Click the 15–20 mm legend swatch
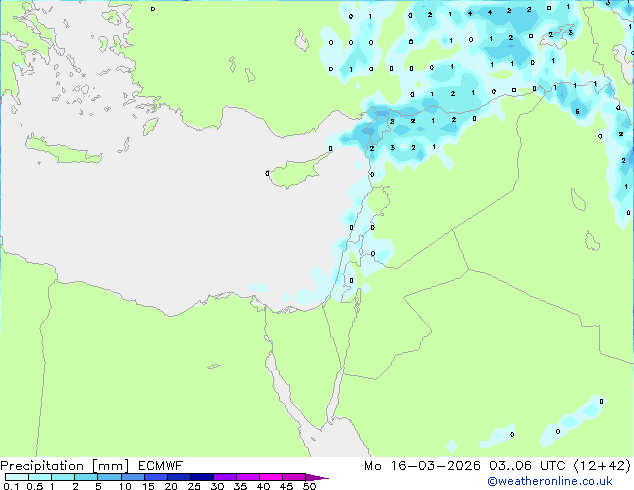634x490 pixels. (155, 477)
